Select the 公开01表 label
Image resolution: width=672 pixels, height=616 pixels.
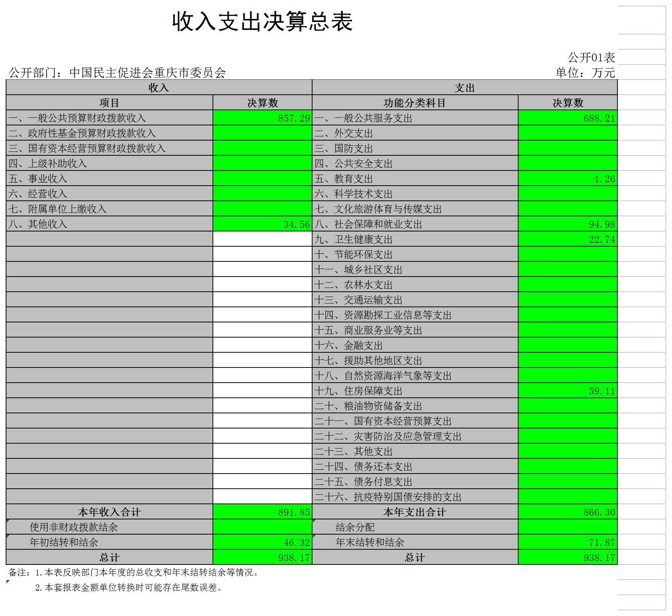coord(591,58)
